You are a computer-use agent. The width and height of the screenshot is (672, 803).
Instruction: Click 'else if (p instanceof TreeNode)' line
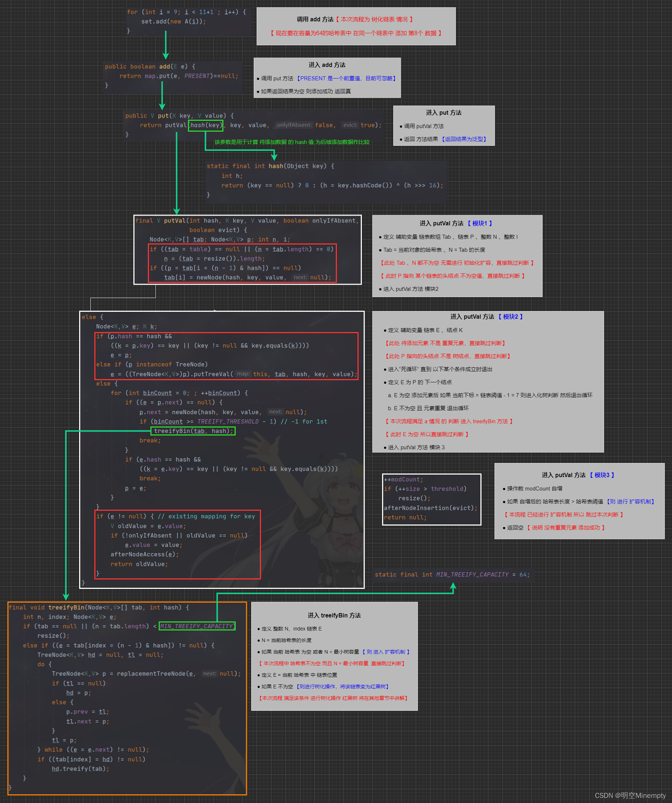click(152, 365)
